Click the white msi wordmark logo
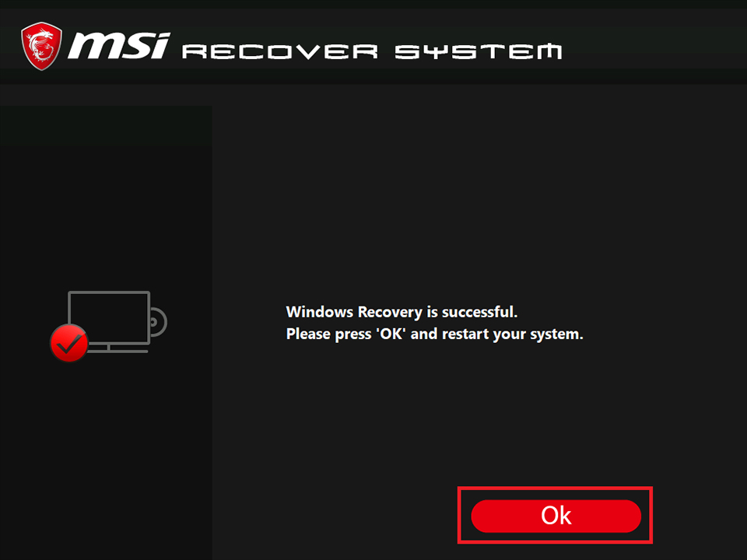This screenshot has height=560, width=747. point(118,46)
